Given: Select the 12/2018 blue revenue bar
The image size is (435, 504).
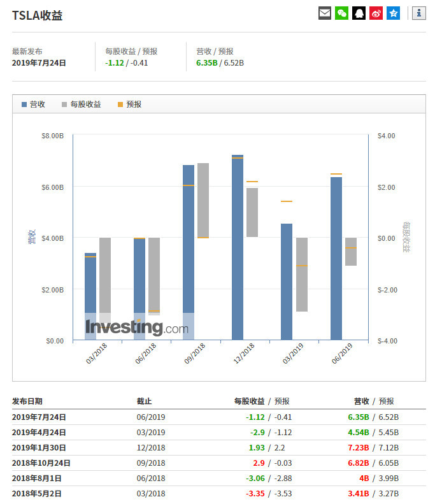Looking at the screenshot, I should pos(238,247).
